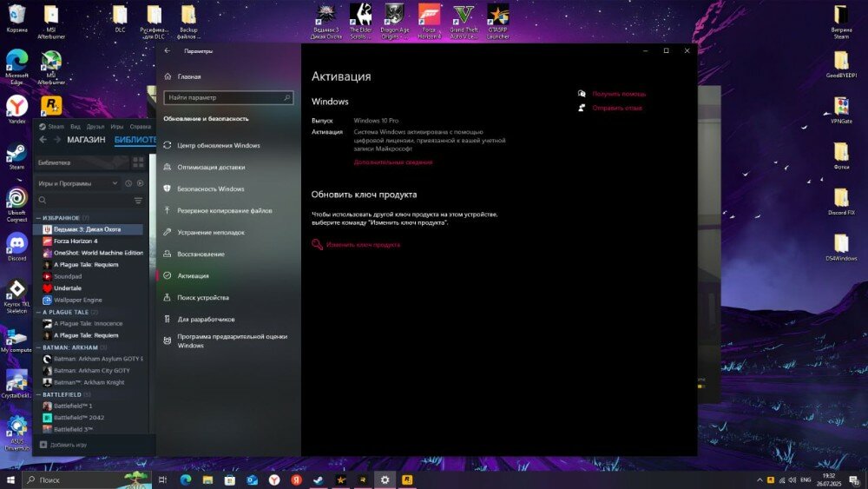Open Steam from the taskbar
868x489 pixels.
click(x=319, y=479)
